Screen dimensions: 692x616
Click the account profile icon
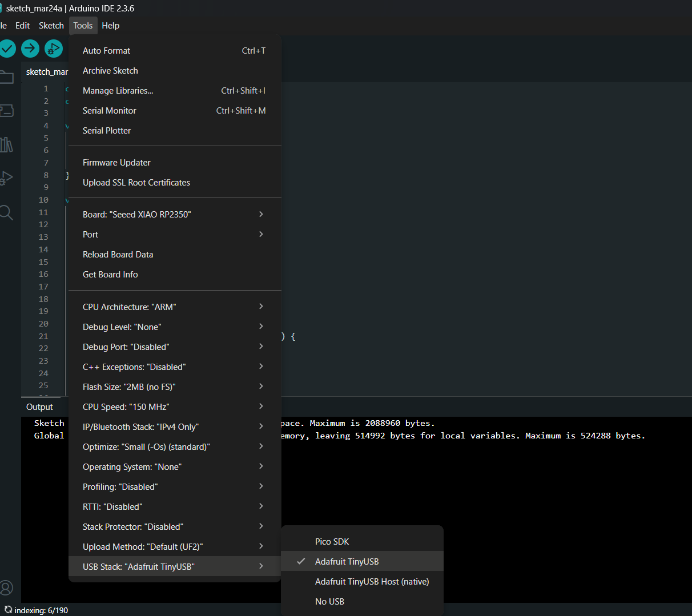(x=6, y=587)
